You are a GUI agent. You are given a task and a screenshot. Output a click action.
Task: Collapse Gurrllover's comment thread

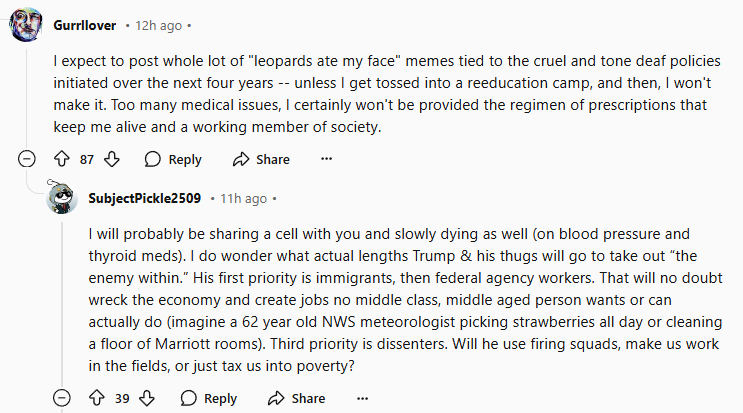click(27, 159)
